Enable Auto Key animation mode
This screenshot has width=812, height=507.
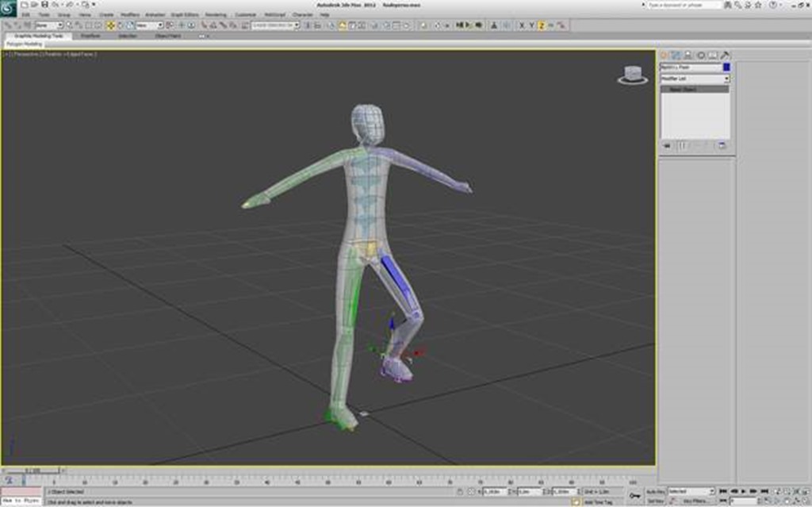[655, 492]
